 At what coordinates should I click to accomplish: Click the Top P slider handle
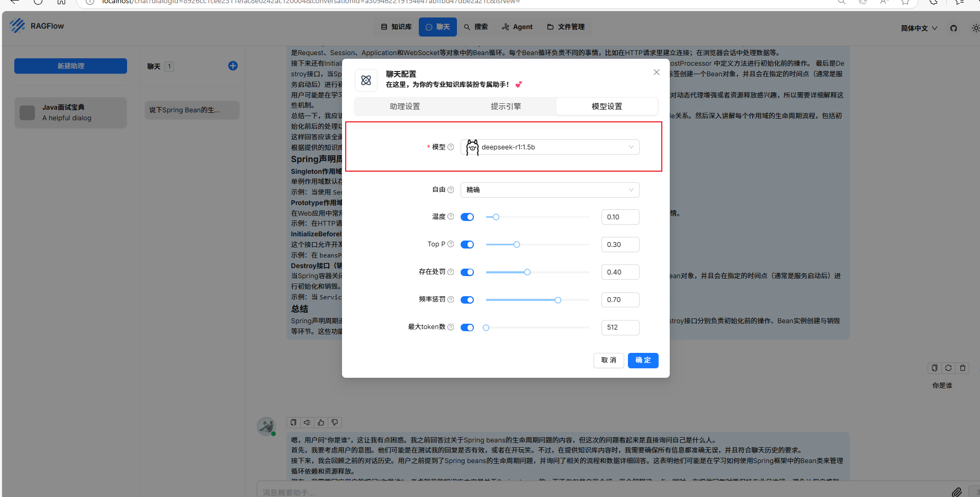click(517, 244)
